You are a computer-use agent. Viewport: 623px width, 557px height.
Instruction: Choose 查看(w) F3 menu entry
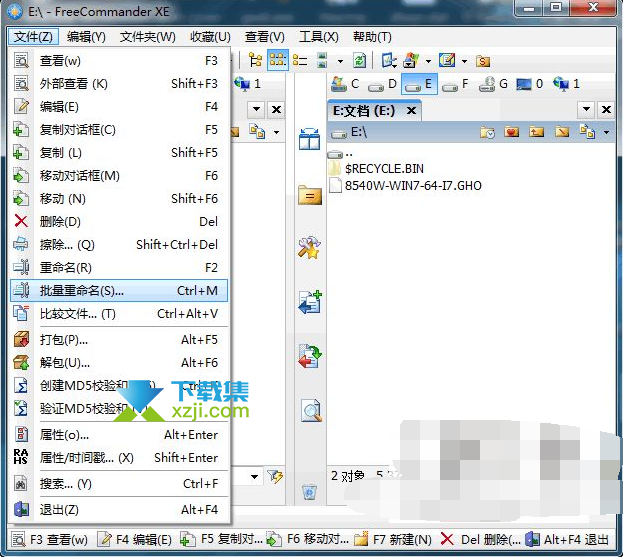pos(119,61)
